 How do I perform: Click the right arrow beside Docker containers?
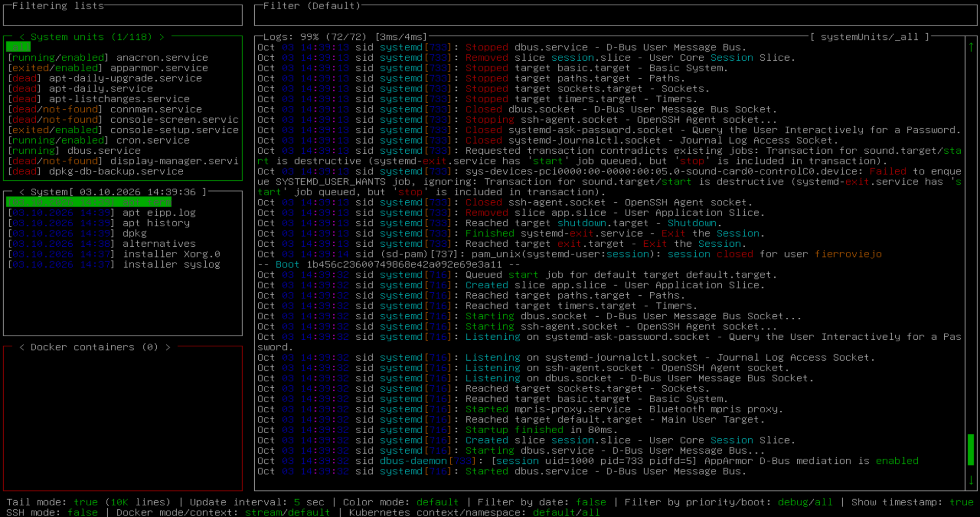click(x=167, y=347)
